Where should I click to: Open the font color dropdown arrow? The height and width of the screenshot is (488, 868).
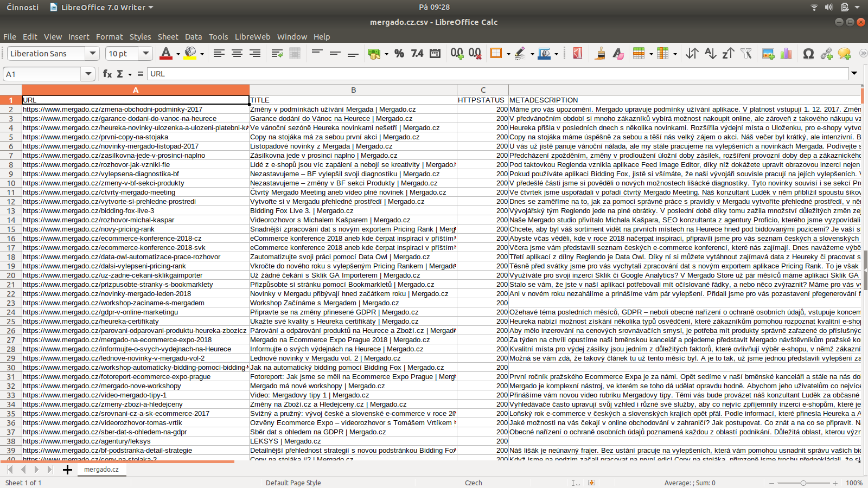tap(178, 54)
